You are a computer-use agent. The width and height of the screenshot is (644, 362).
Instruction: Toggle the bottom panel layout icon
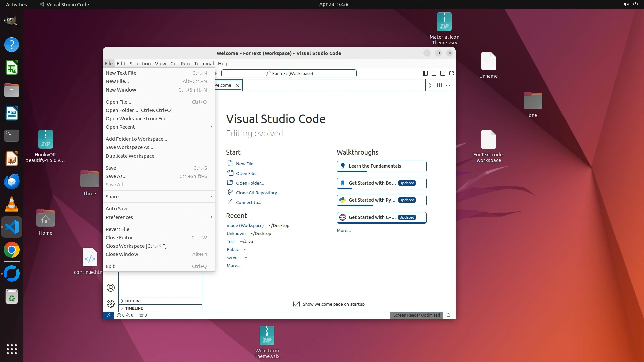(x=434, y=73)
